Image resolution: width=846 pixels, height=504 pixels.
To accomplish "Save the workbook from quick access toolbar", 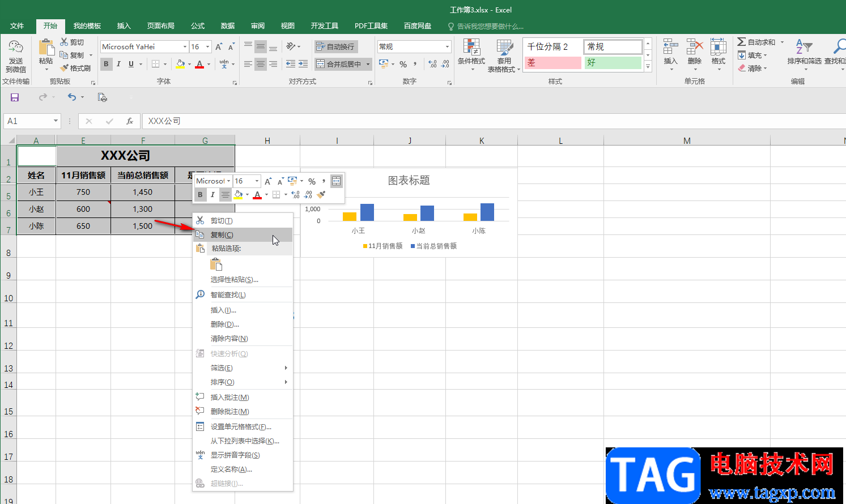I will click(x=15, y=97).
